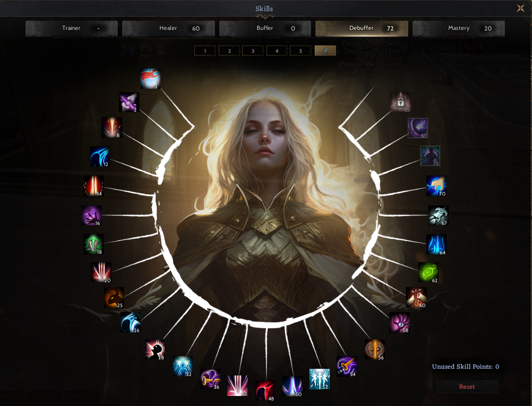The width and height of the screenshot is (532, 406).
Task: Pick the level 67 gauntlet skill icon
Action: 438,215
